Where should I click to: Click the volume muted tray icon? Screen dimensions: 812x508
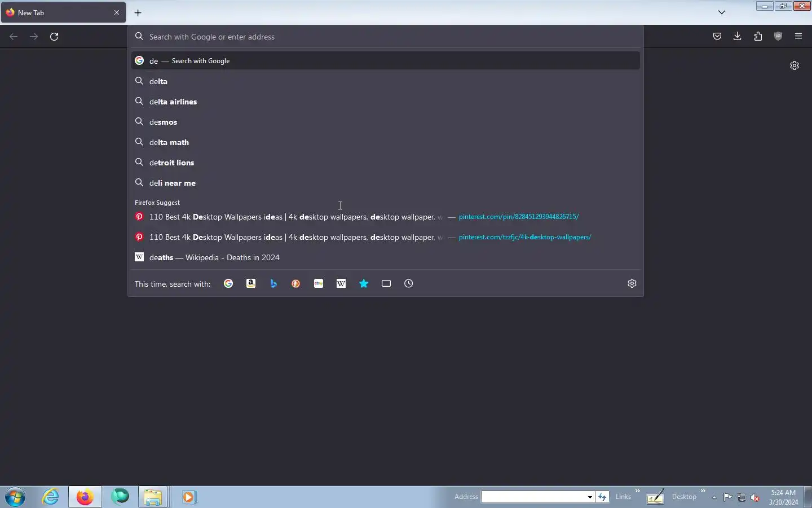755,497
